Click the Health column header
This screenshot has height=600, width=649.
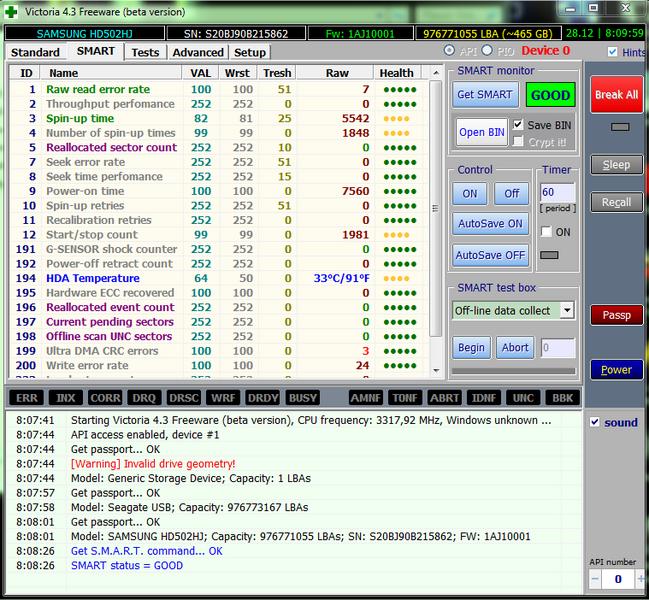coord(397,73)
